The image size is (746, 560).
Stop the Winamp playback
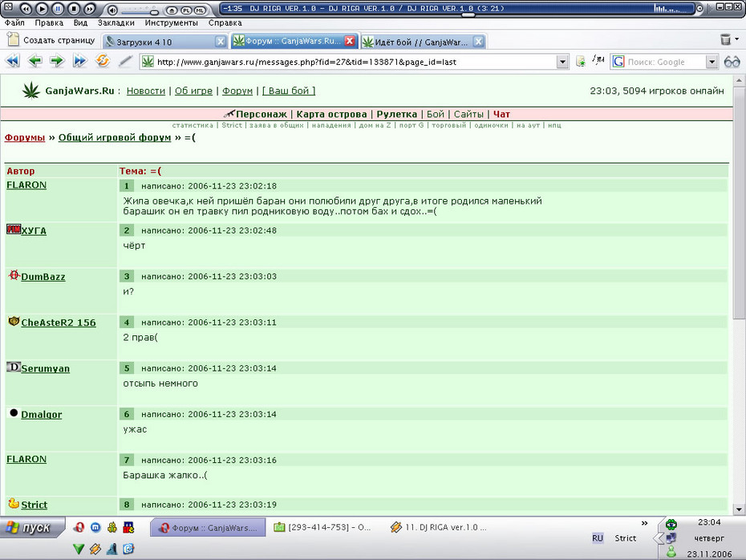(x=73, y=9)
